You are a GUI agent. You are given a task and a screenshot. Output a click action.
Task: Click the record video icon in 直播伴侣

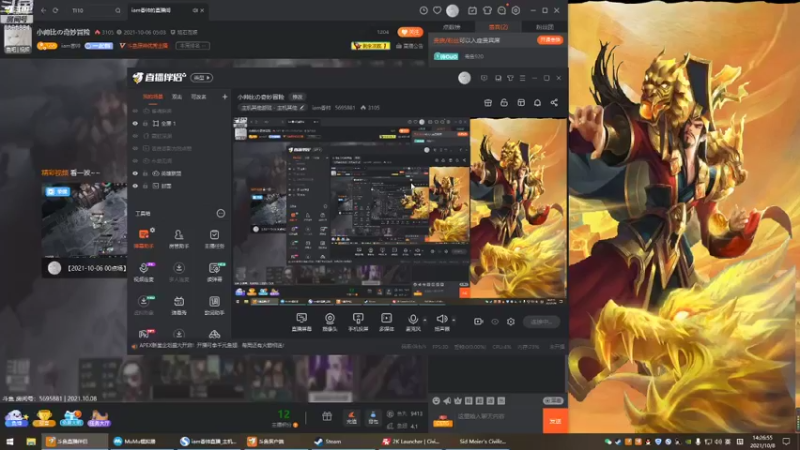point(478,321)
